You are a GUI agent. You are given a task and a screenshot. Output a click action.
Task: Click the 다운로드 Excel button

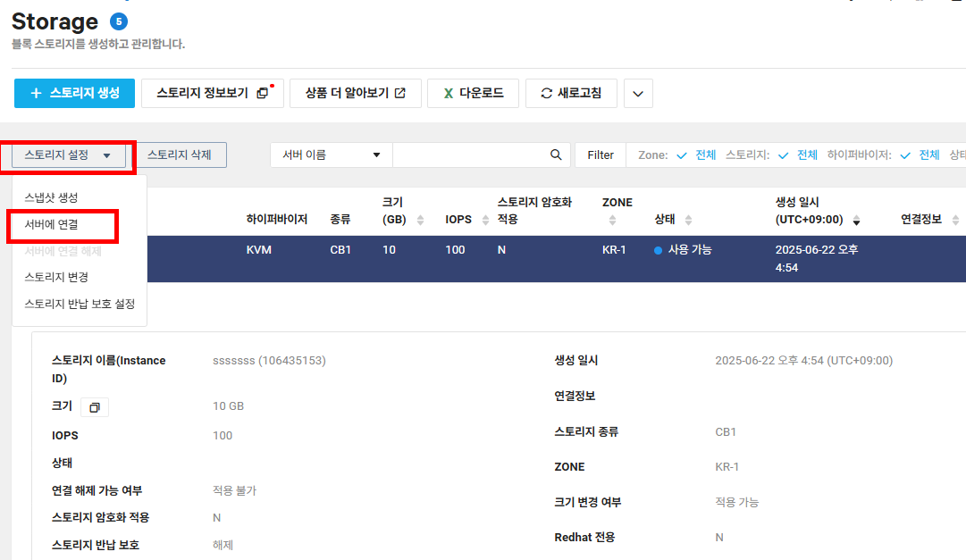click(x=473, y=93)
